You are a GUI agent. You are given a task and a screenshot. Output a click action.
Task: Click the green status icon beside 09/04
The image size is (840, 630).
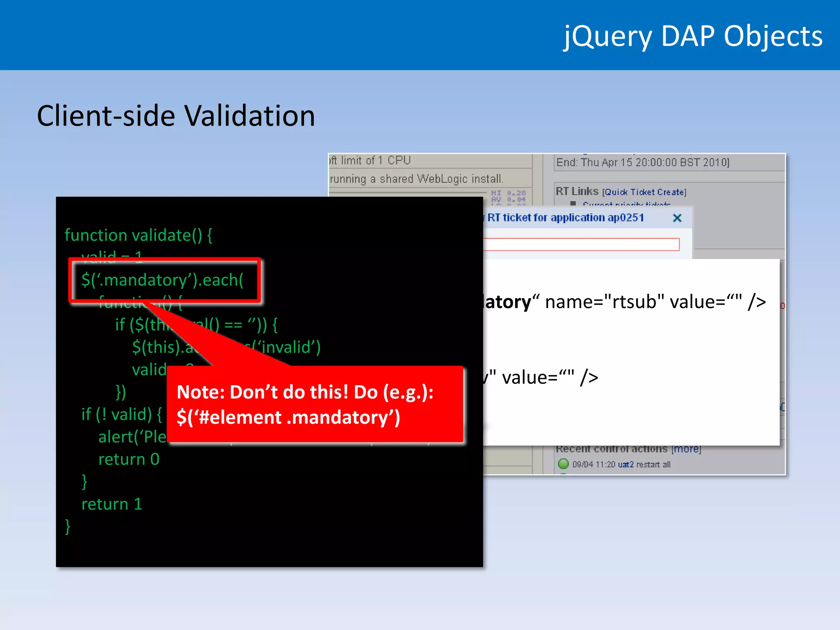click(x=564, y=464)
